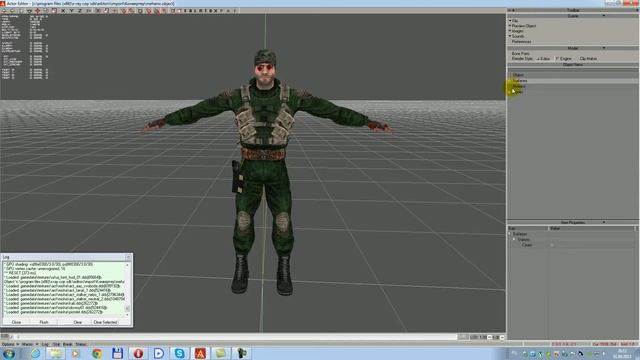Open the blue D player taskbar icon
This screenshot has height=360, width=640.
[159, 353]
